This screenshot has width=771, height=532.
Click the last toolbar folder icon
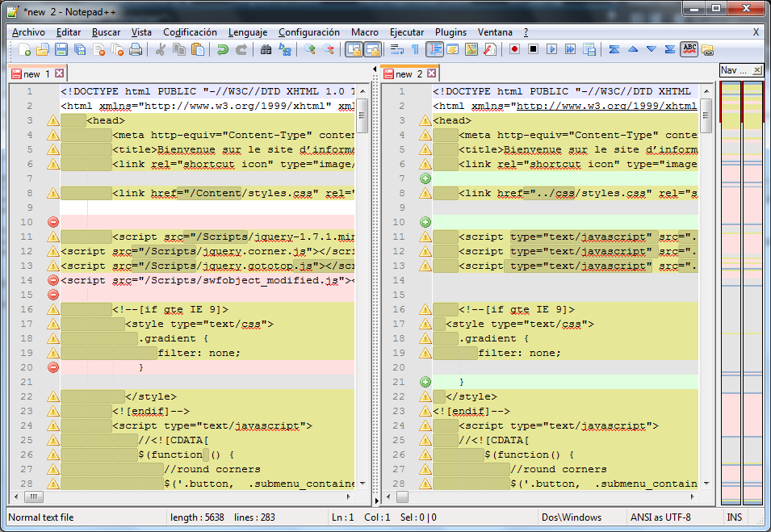click(707, 50)
